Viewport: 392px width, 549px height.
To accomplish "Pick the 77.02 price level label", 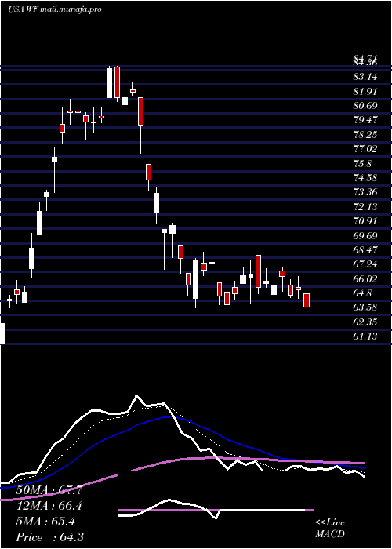I will tap(365, 149).
